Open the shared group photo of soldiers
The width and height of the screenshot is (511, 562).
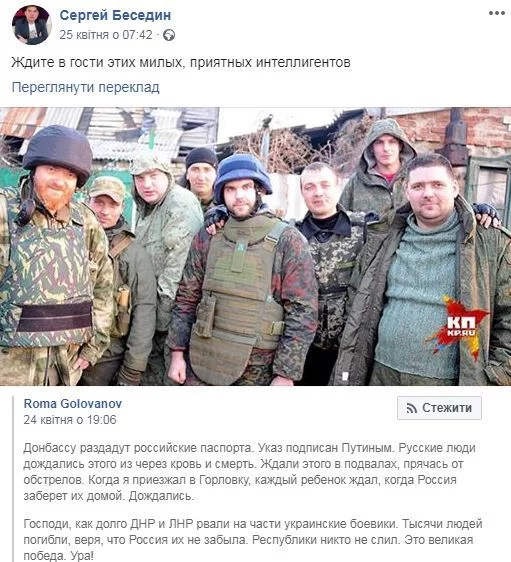[256, 247]
